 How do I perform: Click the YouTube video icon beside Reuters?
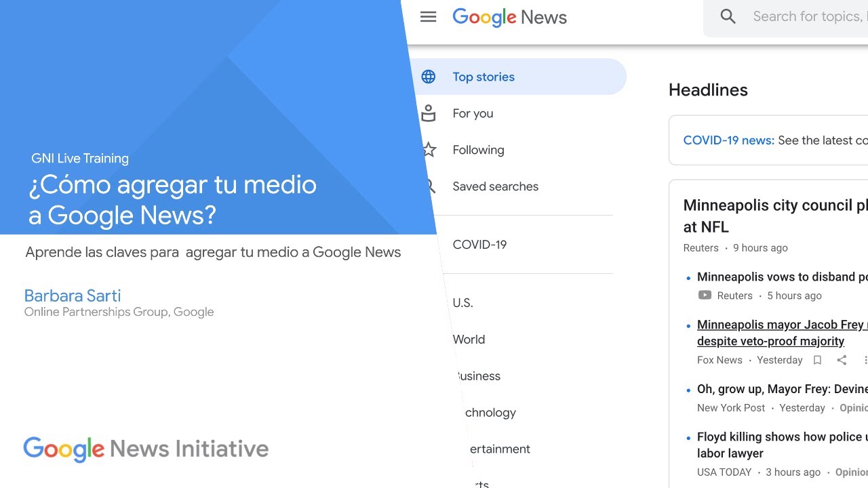coord(705,296)
